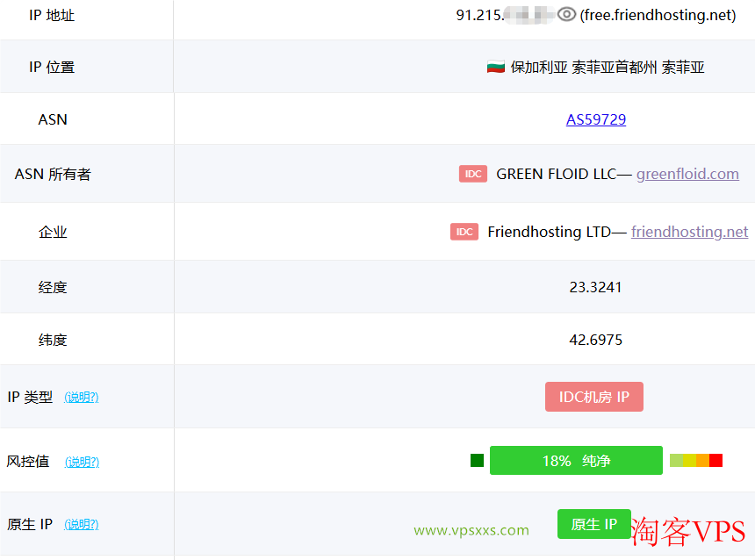Select the longitude value 23.3241
Viewport: 755px width, 560px height.
point(595,287)
